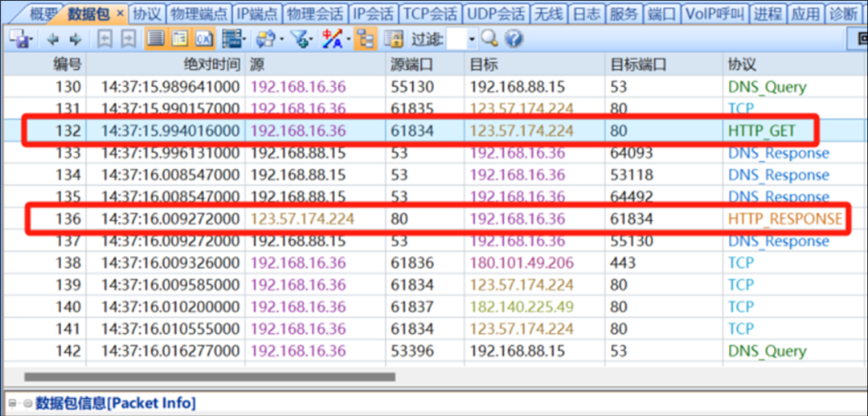This screenshot has width=868, height=416.
Task: Go to next packet arrow
Action: tap(76, 39)
